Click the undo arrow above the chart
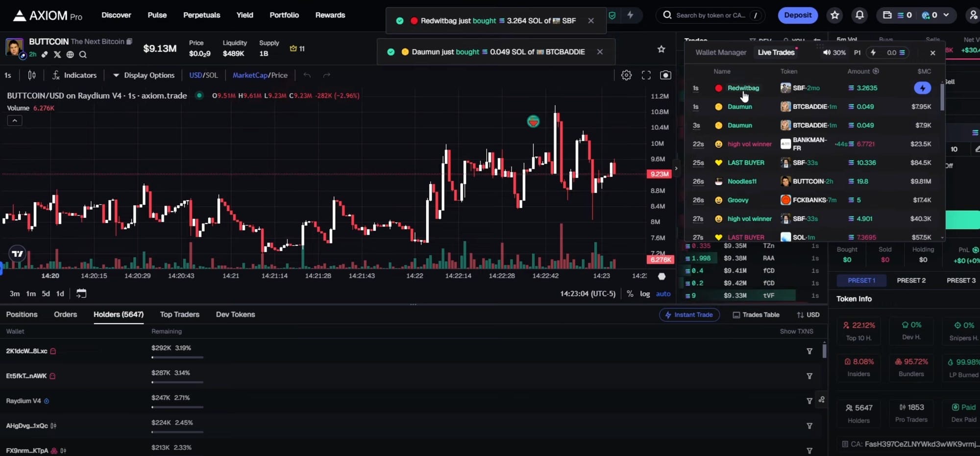 [307, 75]
